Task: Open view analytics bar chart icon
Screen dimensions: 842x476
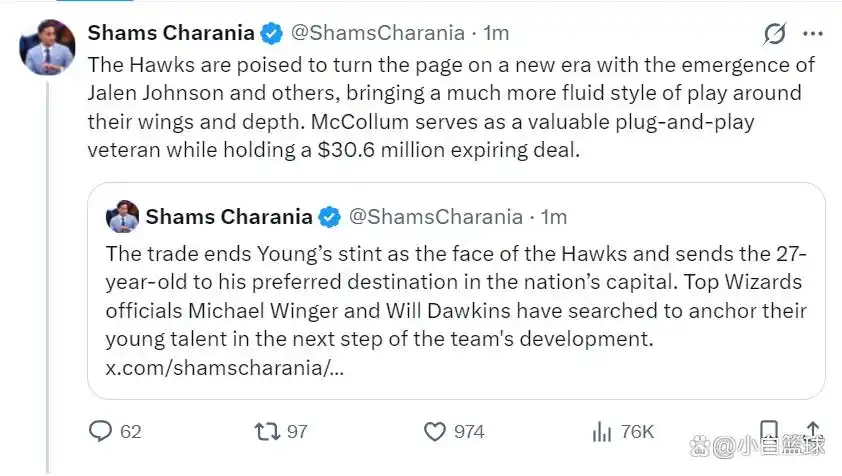Action: tap(601, 431)
